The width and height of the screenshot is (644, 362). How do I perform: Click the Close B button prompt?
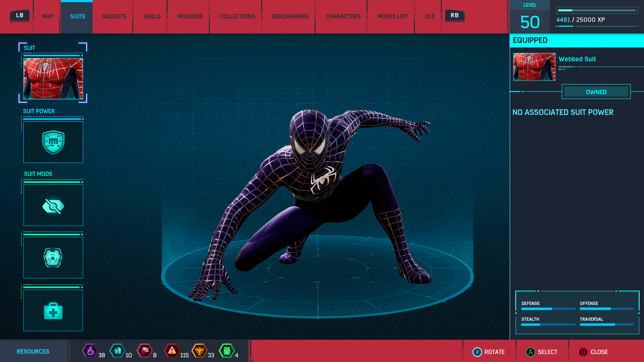(594, 352)
